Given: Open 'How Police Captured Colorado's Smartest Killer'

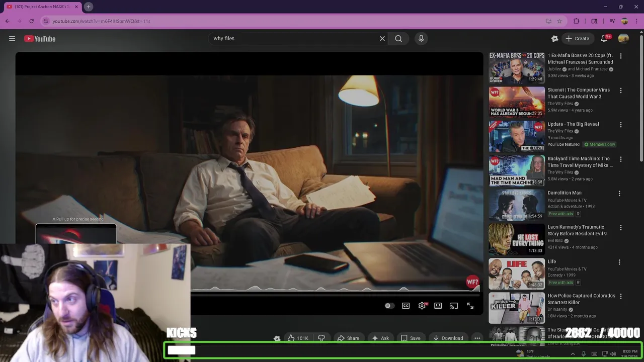Looking at the screenshot, I should click(x=581, y=299).
